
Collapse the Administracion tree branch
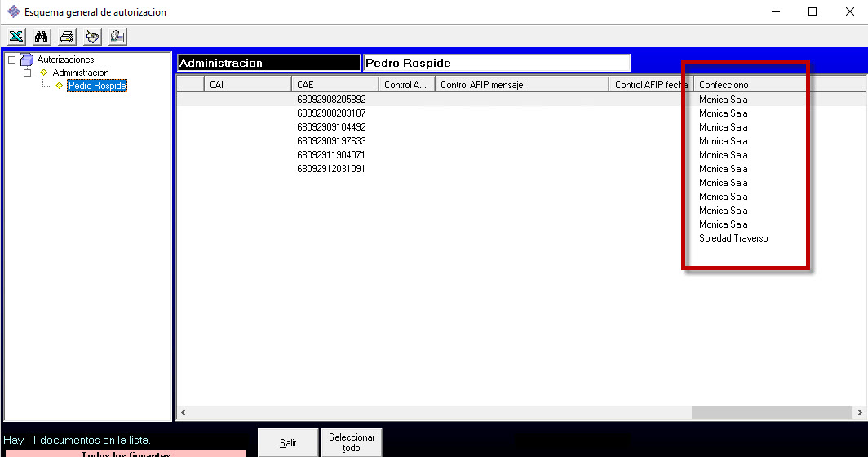[28, 73]
